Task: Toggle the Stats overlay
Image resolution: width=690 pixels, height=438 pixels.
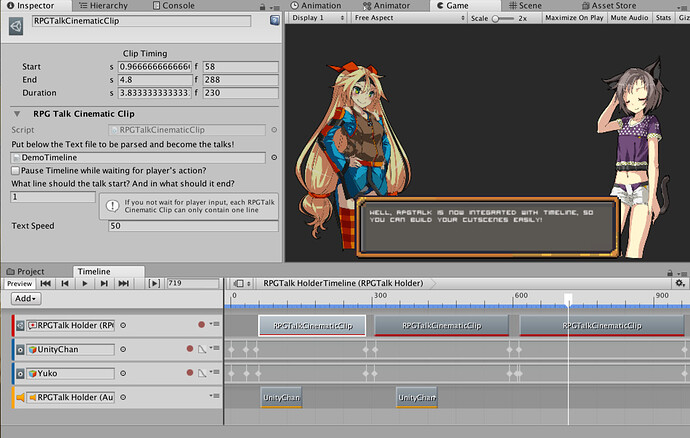Action: click(663, 18)
